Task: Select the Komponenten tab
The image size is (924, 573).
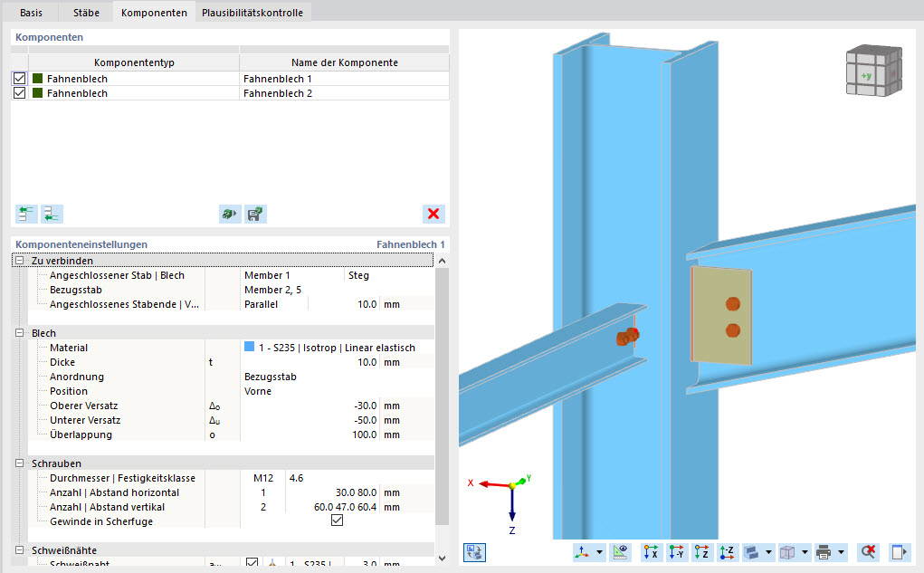Action: (x=154, y=13)
